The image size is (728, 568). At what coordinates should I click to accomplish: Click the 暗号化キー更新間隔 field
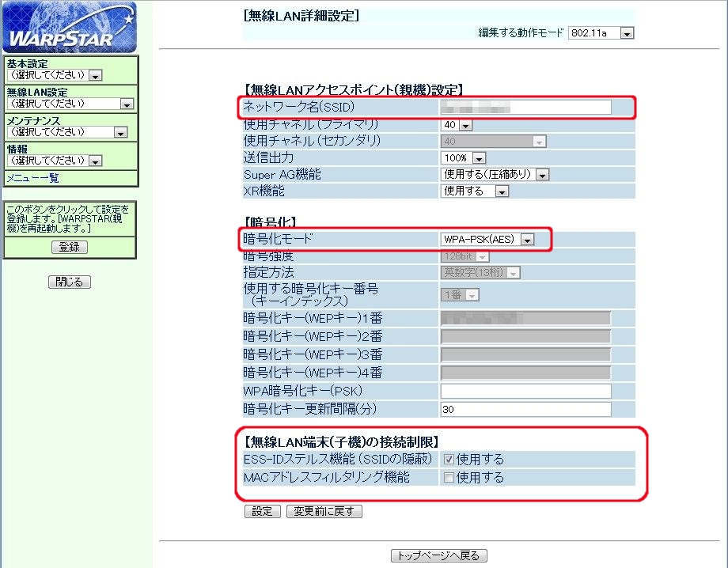tap(525, 409)
